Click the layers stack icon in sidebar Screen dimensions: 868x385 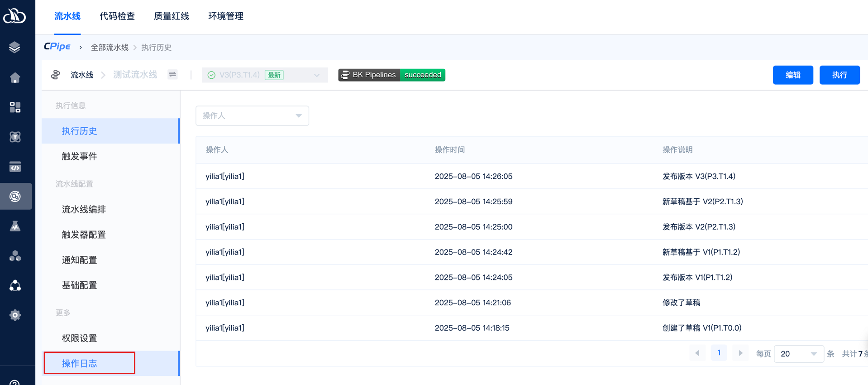(15, 47)
